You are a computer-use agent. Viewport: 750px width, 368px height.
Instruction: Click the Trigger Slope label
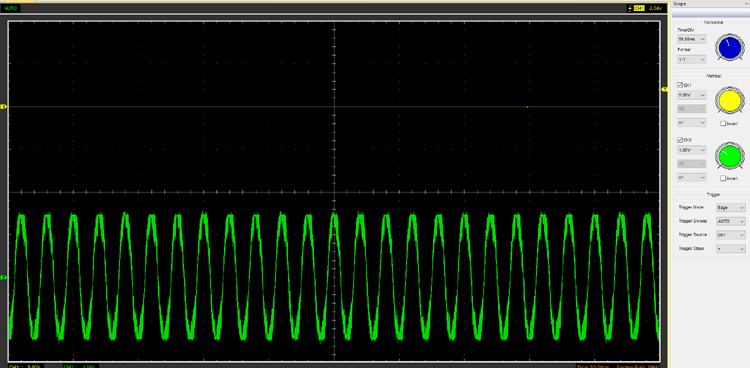tap(691, 249)
